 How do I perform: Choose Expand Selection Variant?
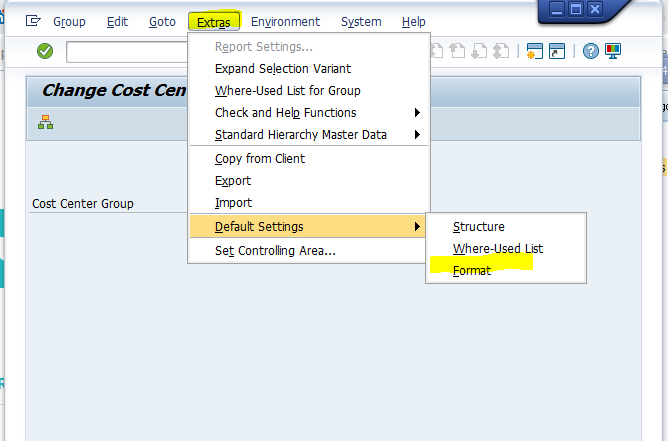coord(308,69)
